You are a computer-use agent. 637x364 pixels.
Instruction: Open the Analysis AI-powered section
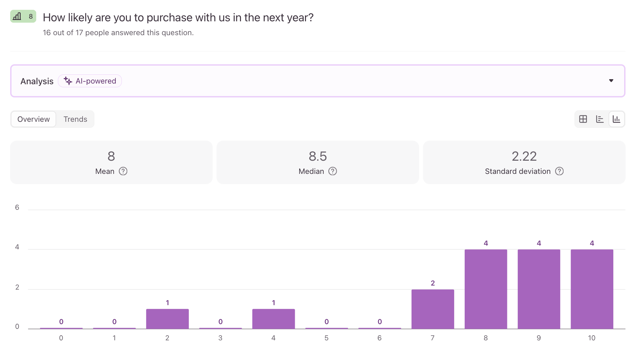(317, 81)
